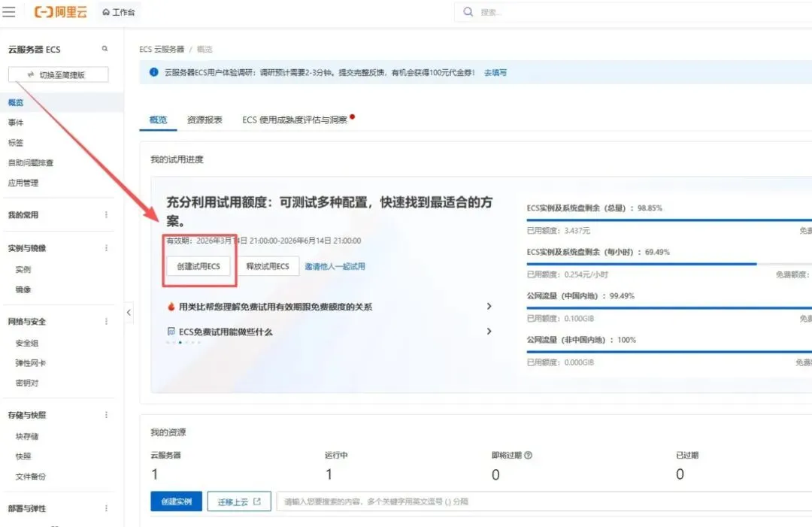
Task: Click the 云服务器 count of 1
Action: click(x=155, y=474)
